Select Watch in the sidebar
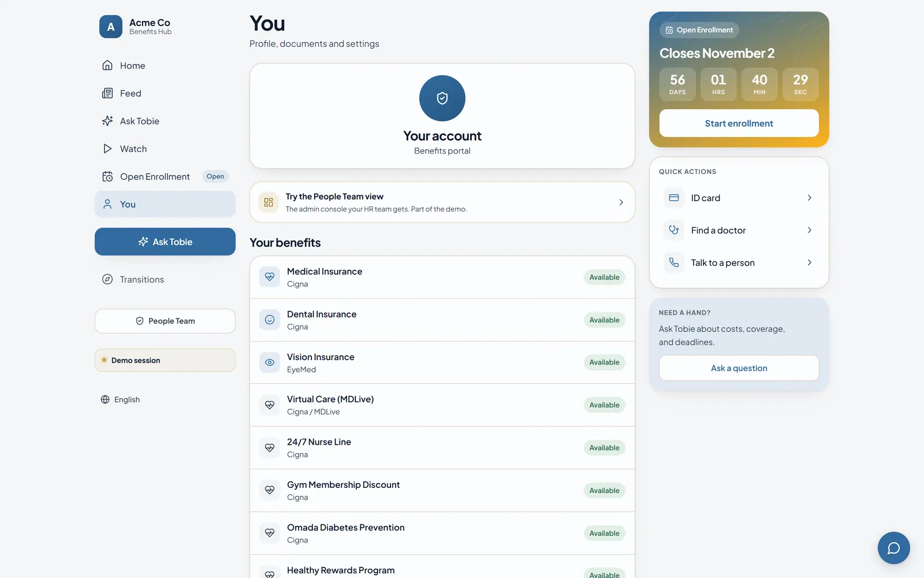The height and width of the screenshot is (578, 924). point(165,149)
